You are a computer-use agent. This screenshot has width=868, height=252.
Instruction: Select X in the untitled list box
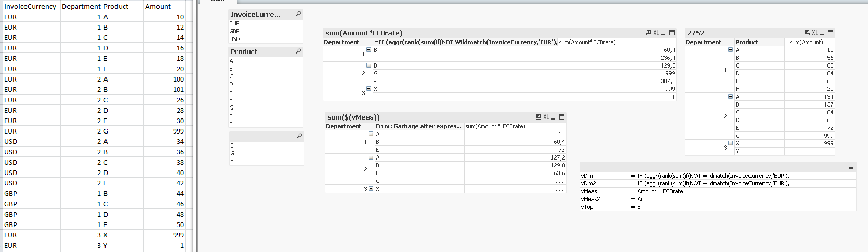click(266, 161)
